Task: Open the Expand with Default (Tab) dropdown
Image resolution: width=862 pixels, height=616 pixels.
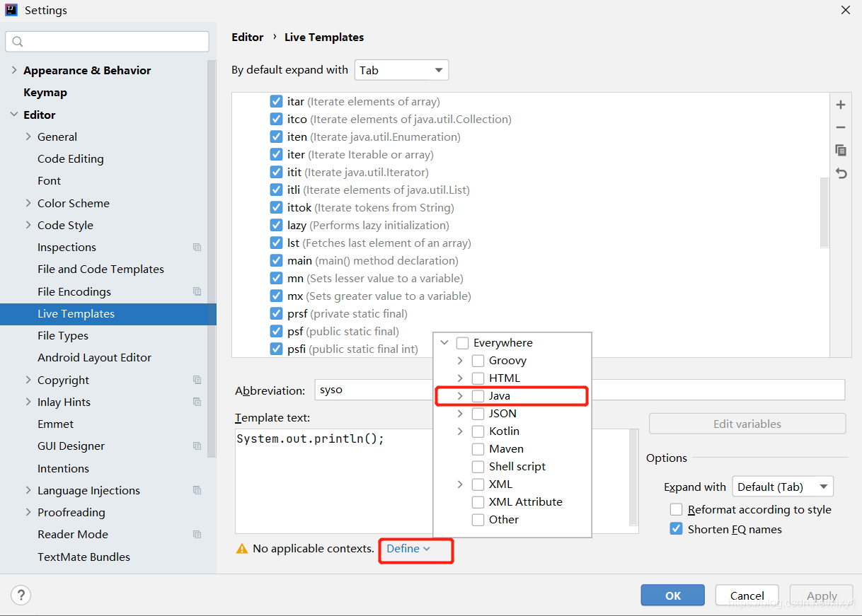Action: [x=783, y=487]
